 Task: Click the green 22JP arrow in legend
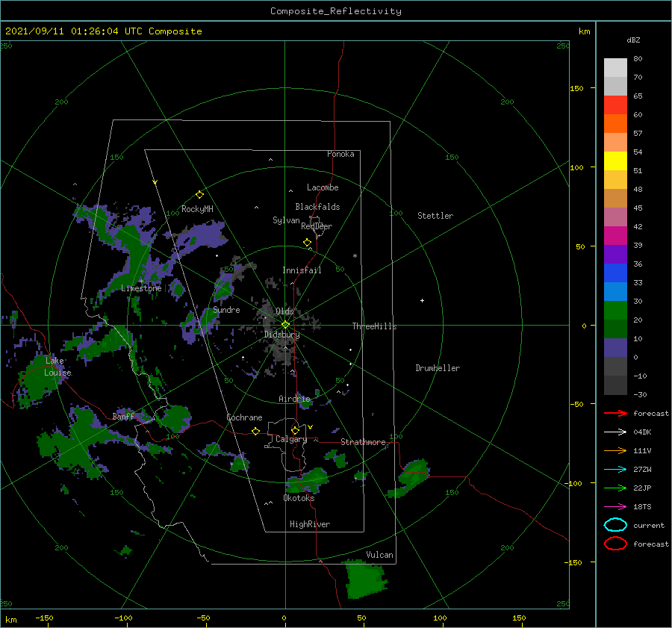[x=615, y=488]
